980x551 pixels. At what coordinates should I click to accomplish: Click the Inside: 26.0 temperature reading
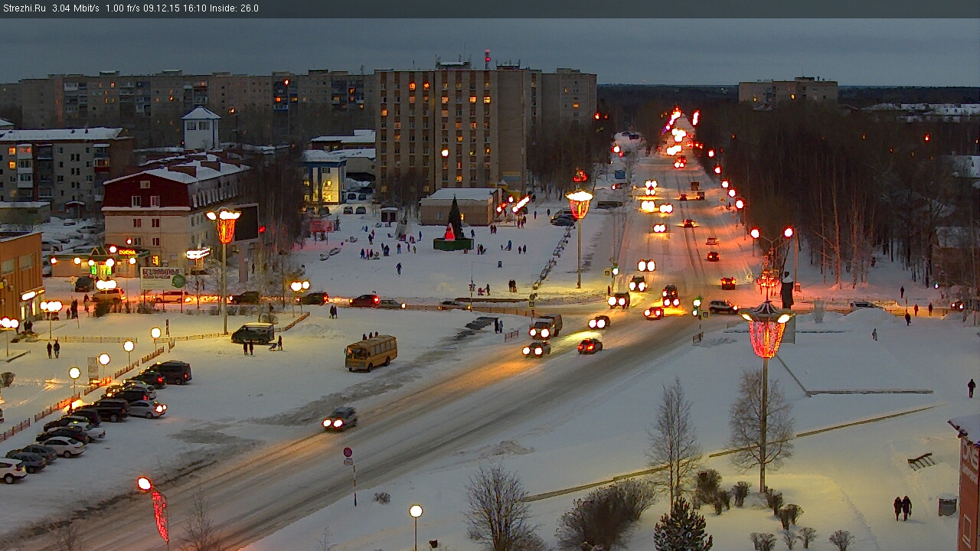(x=234, y=8)
